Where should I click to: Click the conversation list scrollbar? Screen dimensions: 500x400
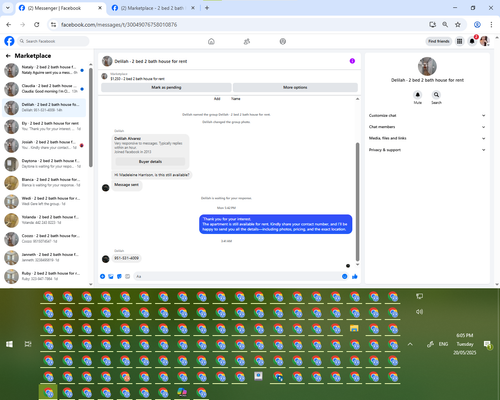tap(91, 117)
